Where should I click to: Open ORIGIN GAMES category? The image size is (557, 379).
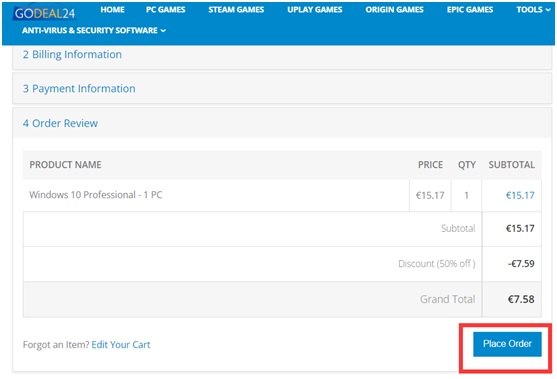click(x=394, y=10)
